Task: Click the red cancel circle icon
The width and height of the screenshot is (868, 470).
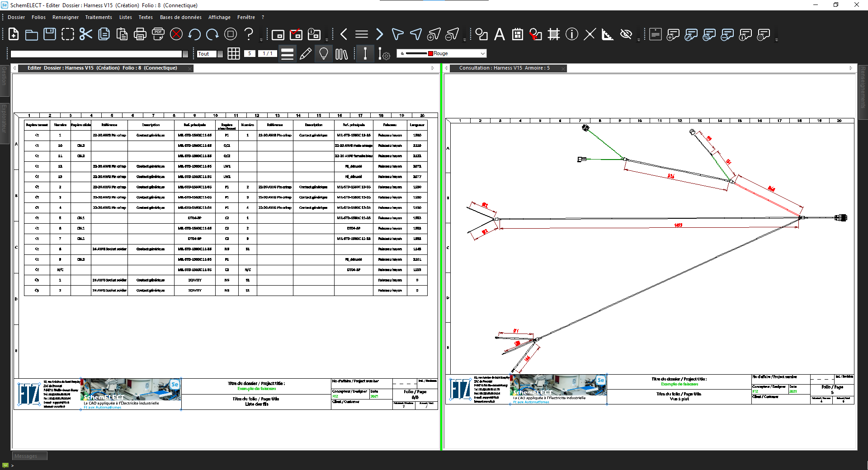Action: 176,34
